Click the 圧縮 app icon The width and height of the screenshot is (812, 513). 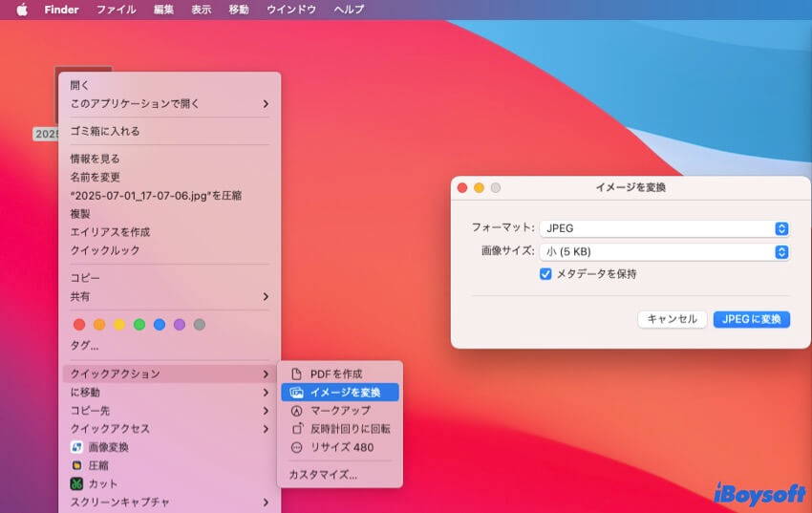pyautogui.click(x=76, y=465)
